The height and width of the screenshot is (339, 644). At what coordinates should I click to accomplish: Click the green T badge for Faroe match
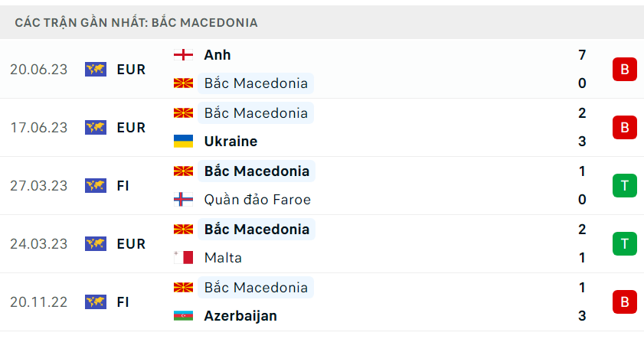[625, 185]
